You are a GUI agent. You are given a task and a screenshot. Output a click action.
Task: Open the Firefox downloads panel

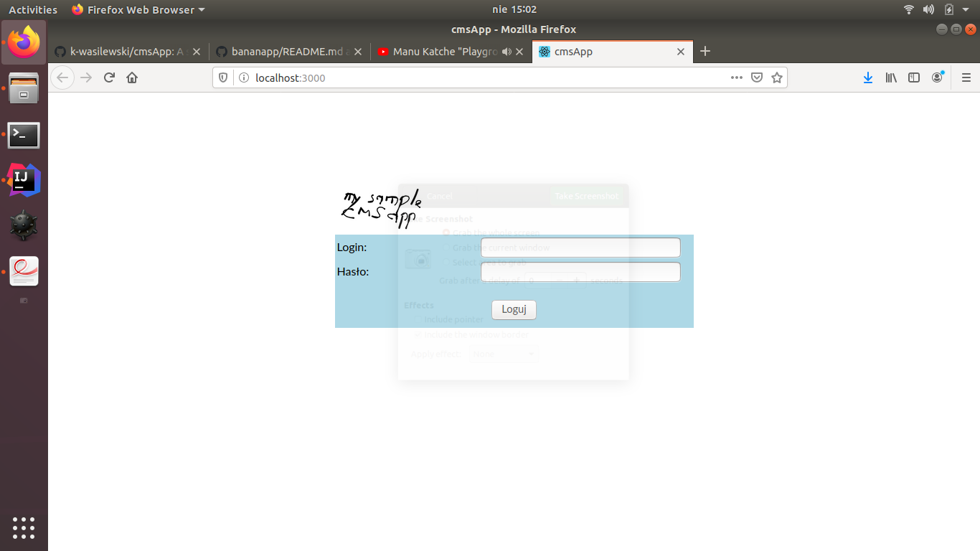868,77
